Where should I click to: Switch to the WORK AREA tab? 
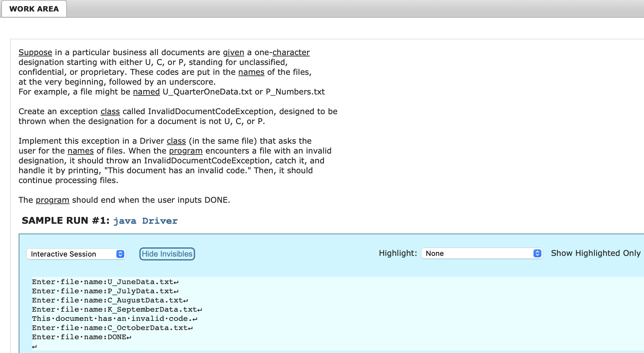pyautogui.click(x=34, y=9)
